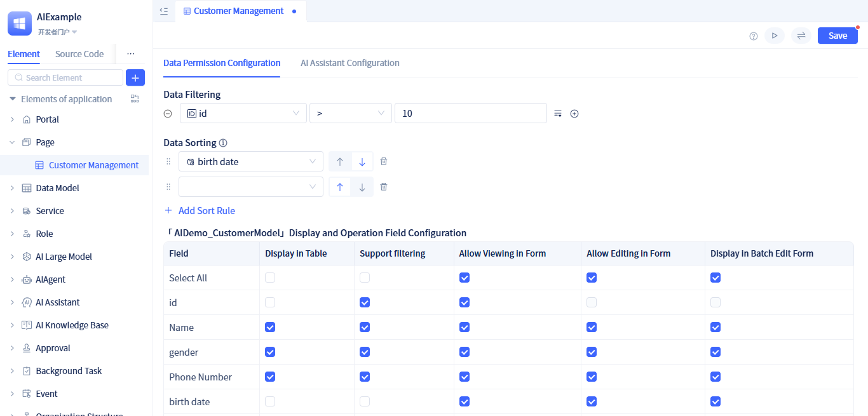This screenshot has width=868, height=416.
Task: Add a filter condition with circled plus
Action: coord(574,114)
